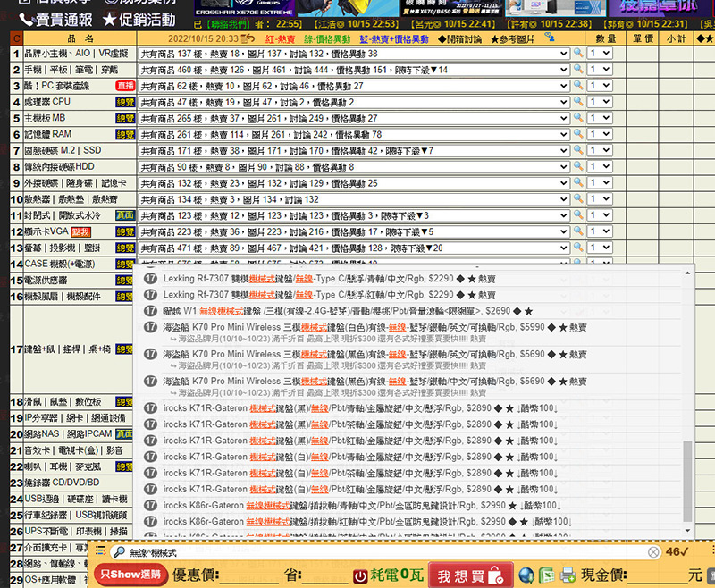Click the magnifier in the CPU row
This screenshot has width=715, height=588.
[x=578, y=102]
